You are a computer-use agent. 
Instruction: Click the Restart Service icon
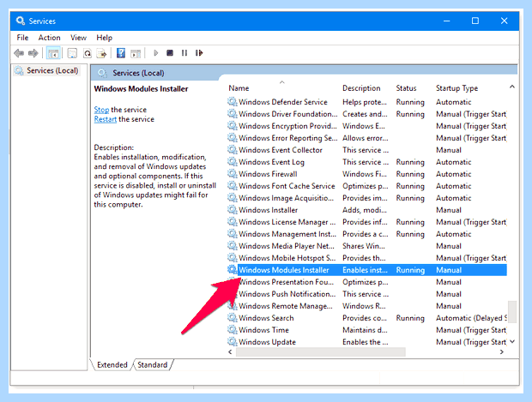(x=199, y=53)
